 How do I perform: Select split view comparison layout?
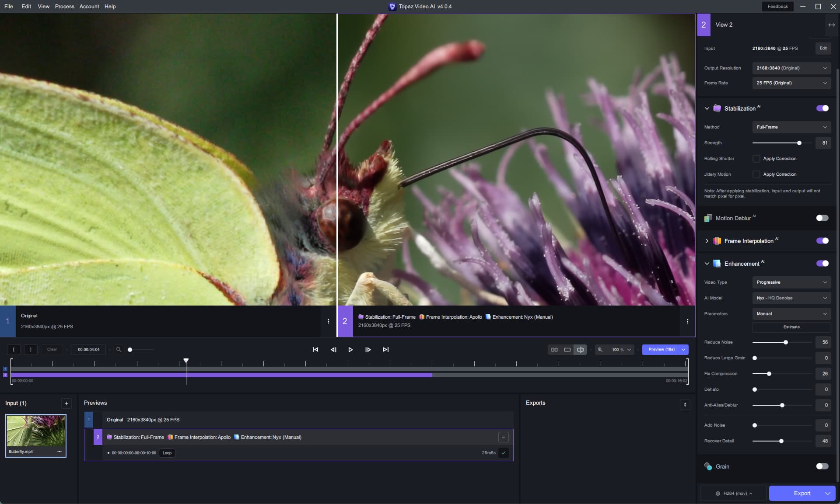(x=580, y=350)
